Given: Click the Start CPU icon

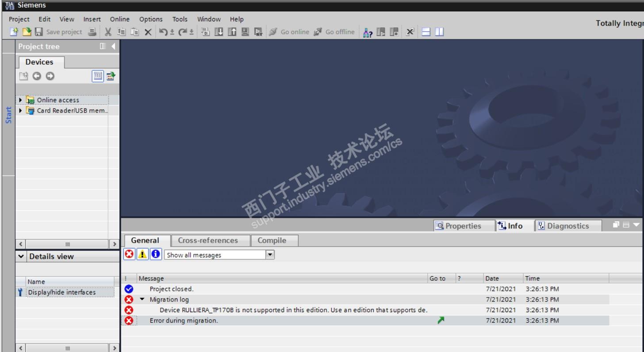Looking at the screenshot, I should click(x=381, y=32).
